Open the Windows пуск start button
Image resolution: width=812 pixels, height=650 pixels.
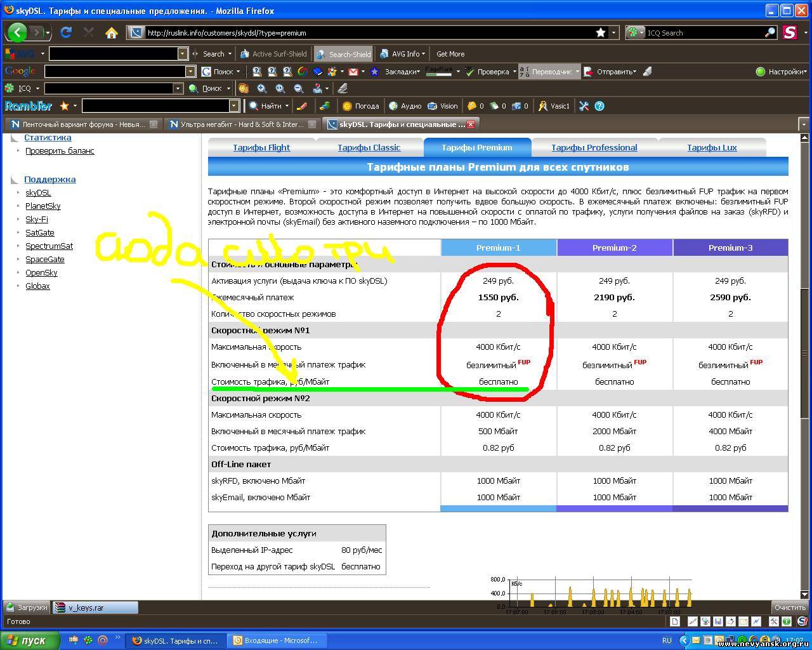tap(30, 640)
